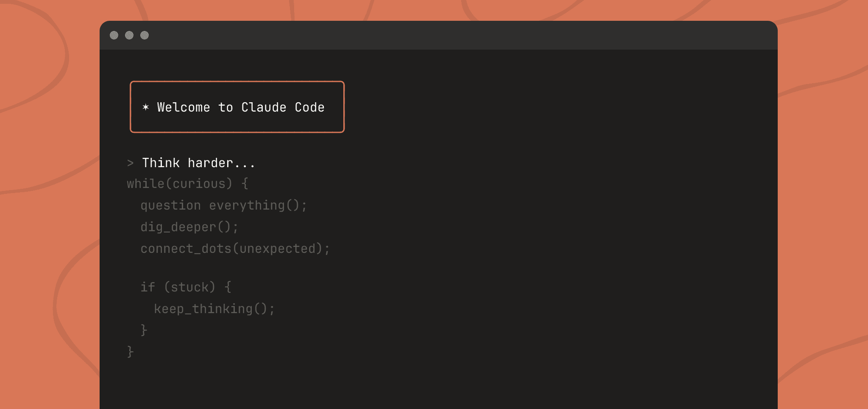Select the prompt chevron before Think harder

pos(129,163)
